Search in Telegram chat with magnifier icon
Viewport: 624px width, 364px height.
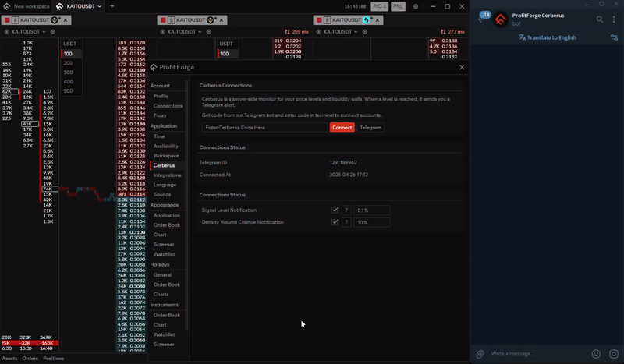[x=599, y=19]
